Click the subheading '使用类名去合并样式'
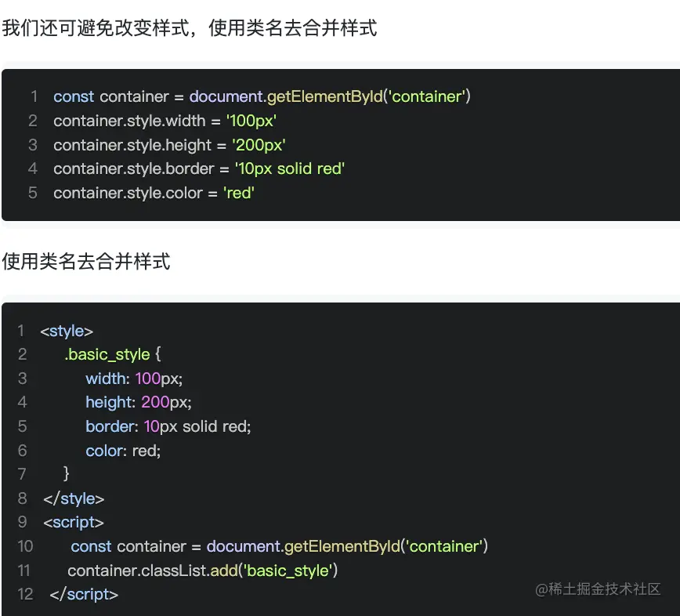The width and height of the screenshot is (680, 616). [x=86, y=262]
